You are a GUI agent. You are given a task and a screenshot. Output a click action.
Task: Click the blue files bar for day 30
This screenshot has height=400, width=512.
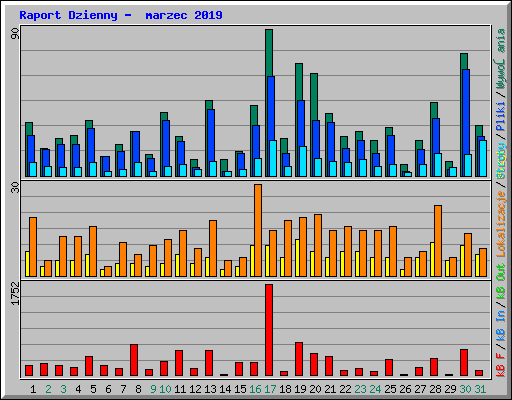tap(466, 112)
